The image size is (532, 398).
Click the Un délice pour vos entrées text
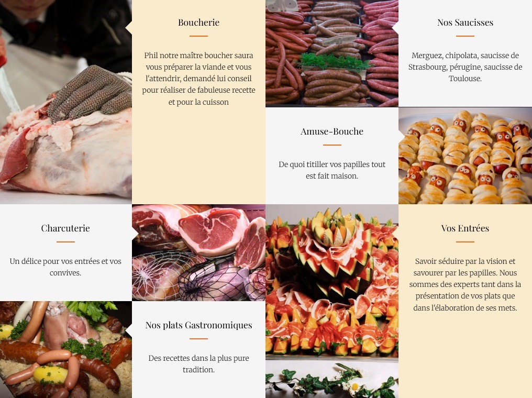click(65, 267)
